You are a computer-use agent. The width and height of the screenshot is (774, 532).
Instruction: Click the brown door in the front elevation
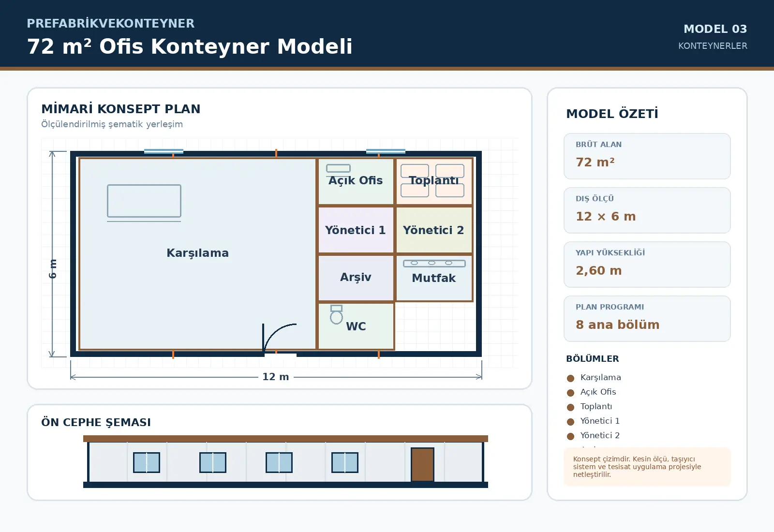422,465
